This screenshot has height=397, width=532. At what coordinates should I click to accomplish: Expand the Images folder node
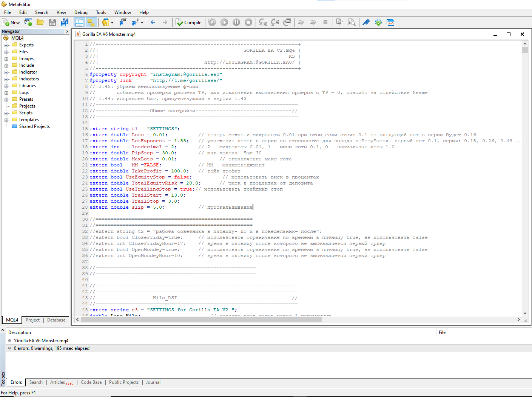(6, 59)
